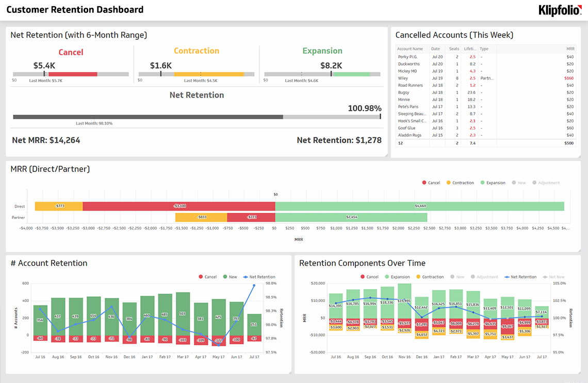Click the Net Retention: $1,278 figure
The width and height of the screenshot is (588, 383).
[339, 140]
